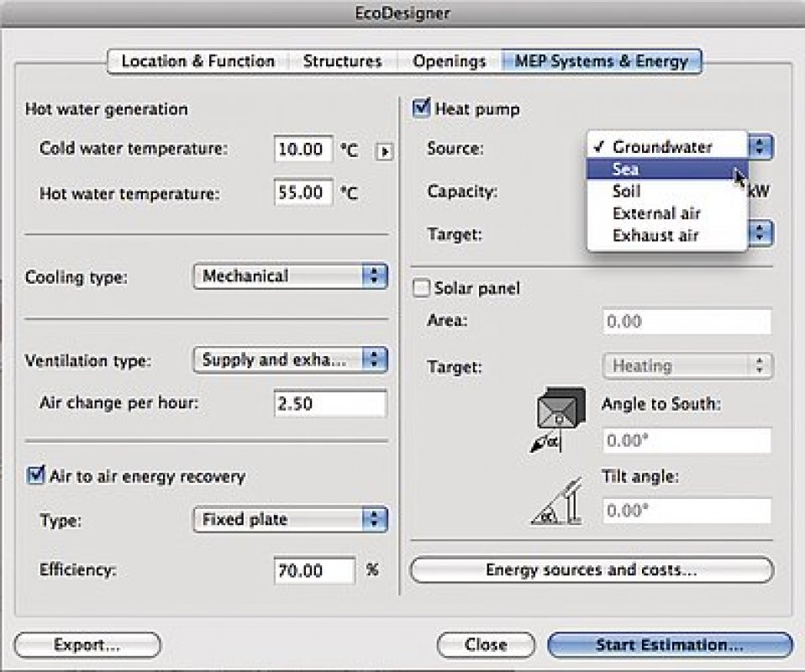Open the Heat pump Target dropdown arrows
Viewport: 805px width, 672px height.
760,234
